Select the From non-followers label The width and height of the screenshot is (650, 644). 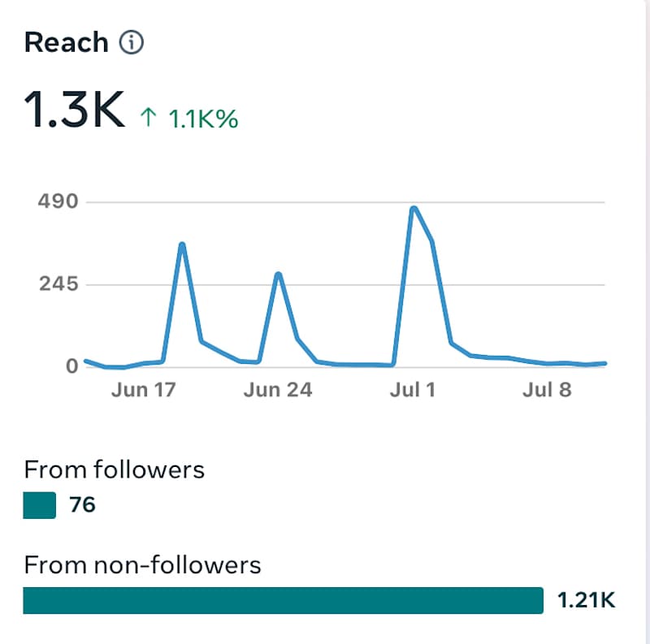coord(143,565)
